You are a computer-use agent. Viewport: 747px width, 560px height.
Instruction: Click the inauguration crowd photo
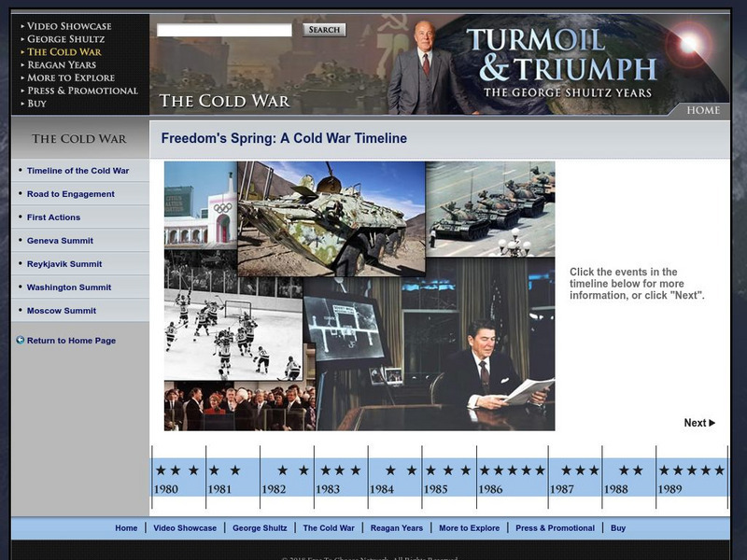tap(240, 406)
